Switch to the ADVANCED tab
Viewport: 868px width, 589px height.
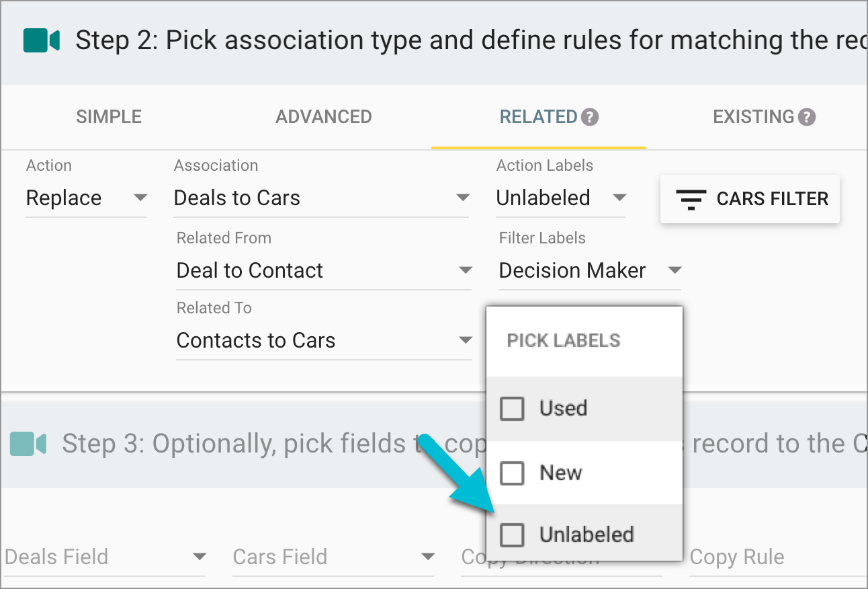pyautogui.click(x=323, y=116)
